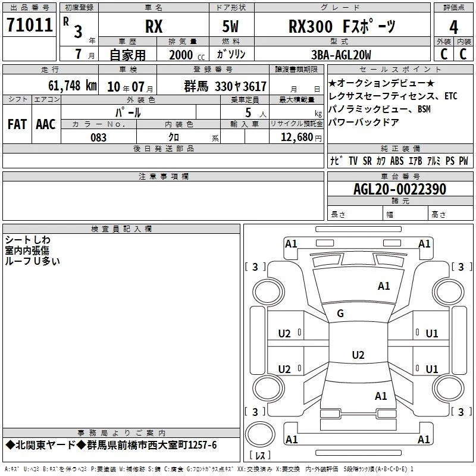This screenshot has width=476, height=476.
Task: Click the lot number 71011
Action: [x=29, y=24]
